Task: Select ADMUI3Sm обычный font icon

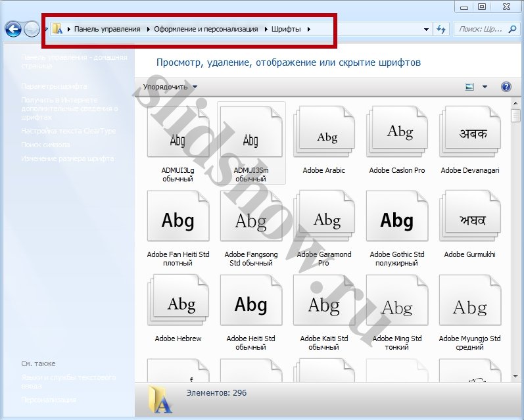Action: point(251,131)
